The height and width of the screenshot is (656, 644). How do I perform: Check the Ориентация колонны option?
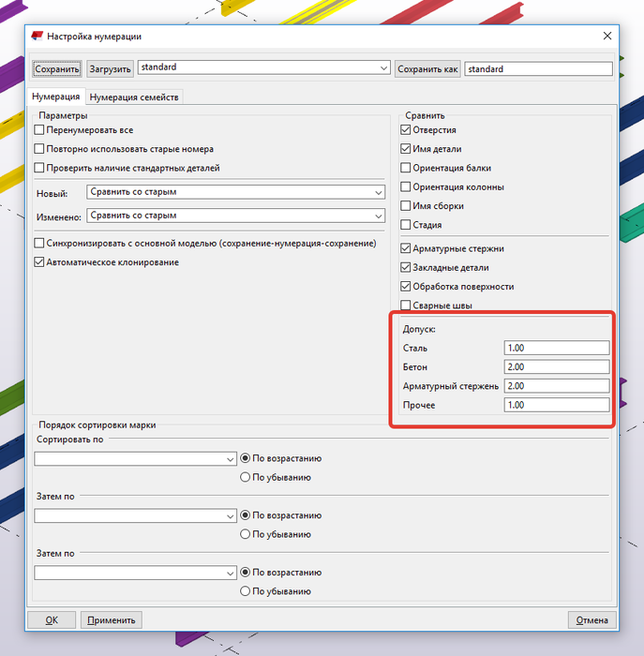406,187
